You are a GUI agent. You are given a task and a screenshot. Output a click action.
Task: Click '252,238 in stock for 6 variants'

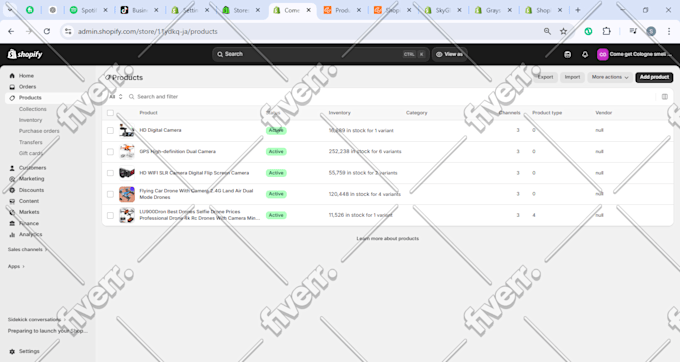point(365,152)
